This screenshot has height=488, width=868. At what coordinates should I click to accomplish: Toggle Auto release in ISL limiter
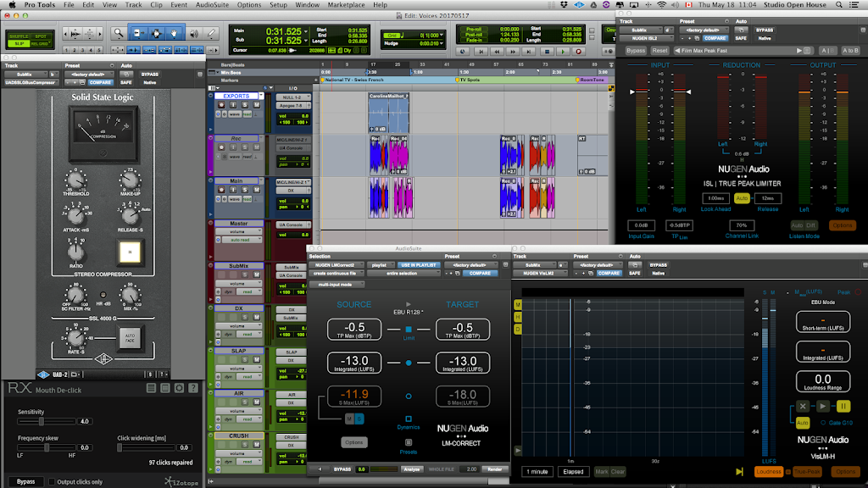pos(741,198)
